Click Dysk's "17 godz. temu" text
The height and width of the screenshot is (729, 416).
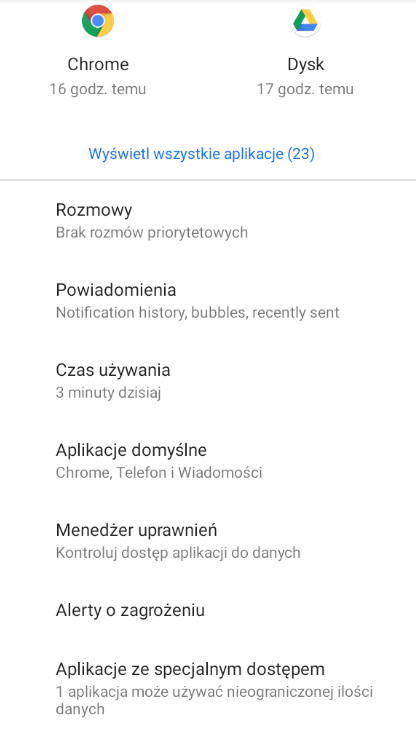[305, 89]
